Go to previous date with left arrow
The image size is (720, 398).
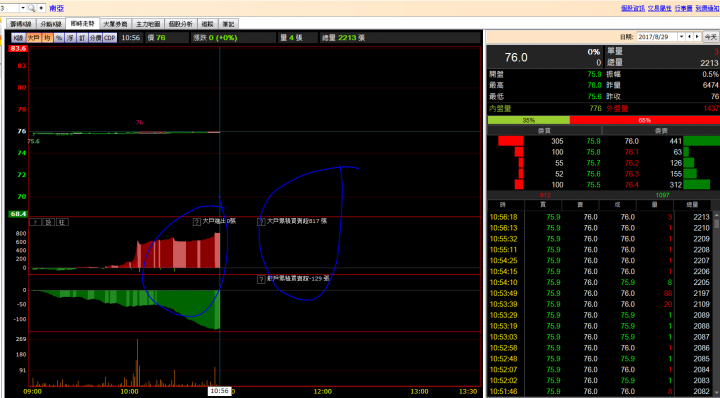689,37
